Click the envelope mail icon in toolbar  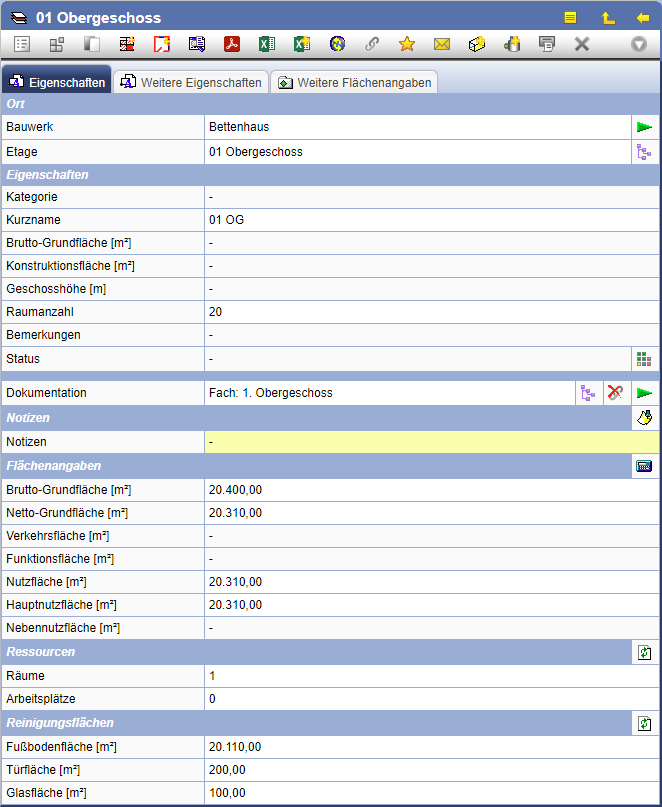[442, 44]
